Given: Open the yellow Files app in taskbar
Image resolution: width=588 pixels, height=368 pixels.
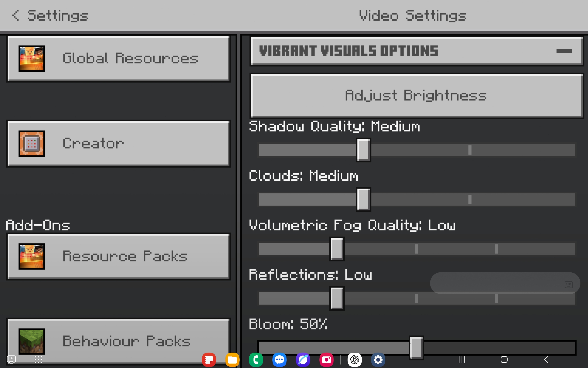Looking at the screenshot, I should (232, 359).
